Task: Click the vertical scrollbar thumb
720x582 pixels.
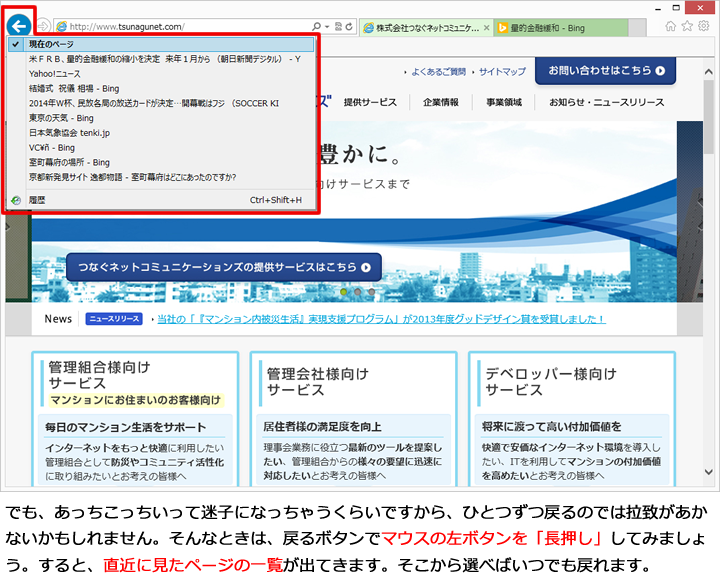Action: pyautogui.click(x=709, y=116)
